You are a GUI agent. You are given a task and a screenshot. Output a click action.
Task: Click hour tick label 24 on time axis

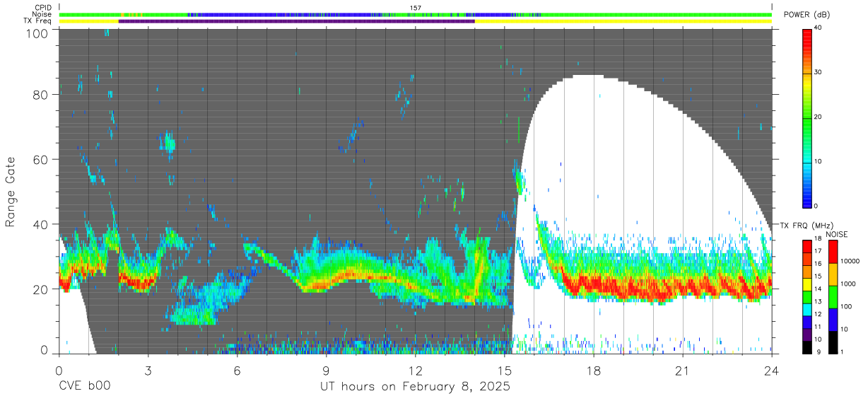(x=771, y=371)
